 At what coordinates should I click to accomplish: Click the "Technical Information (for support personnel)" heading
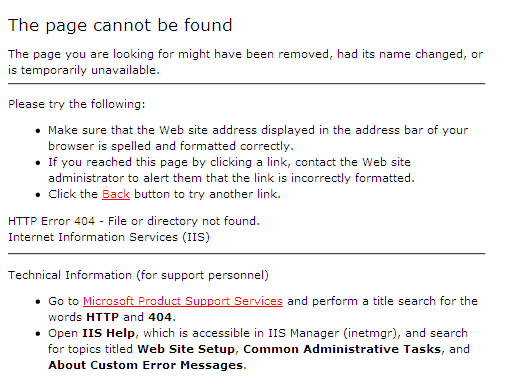(x=138, y=275)
